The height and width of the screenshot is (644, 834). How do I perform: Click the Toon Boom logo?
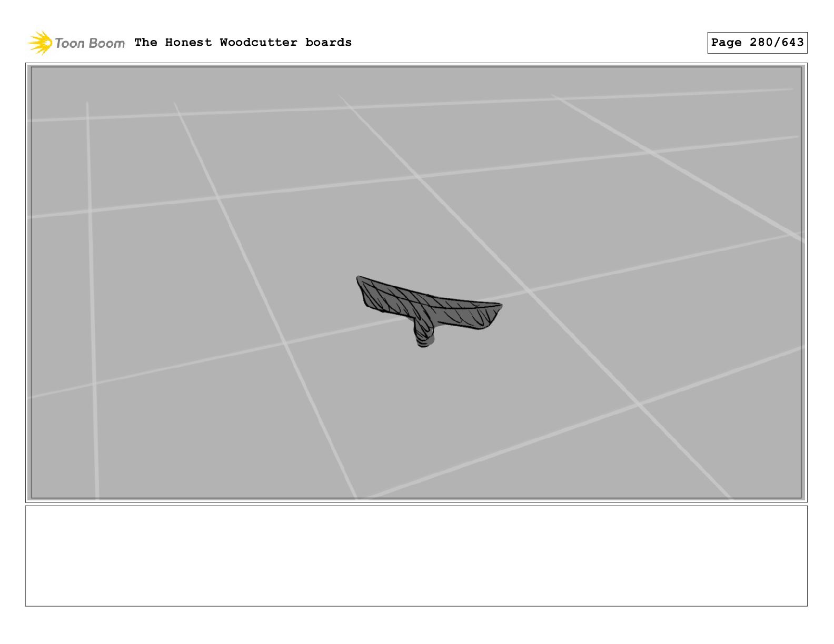point(76,43)
